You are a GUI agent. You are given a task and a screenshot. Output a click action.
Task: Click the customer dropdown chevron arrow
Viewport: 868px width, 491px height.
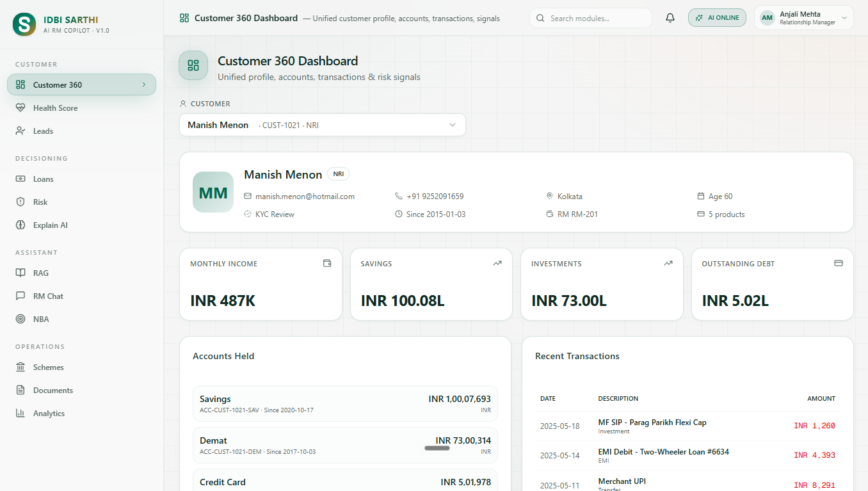[x=453, y=125]
